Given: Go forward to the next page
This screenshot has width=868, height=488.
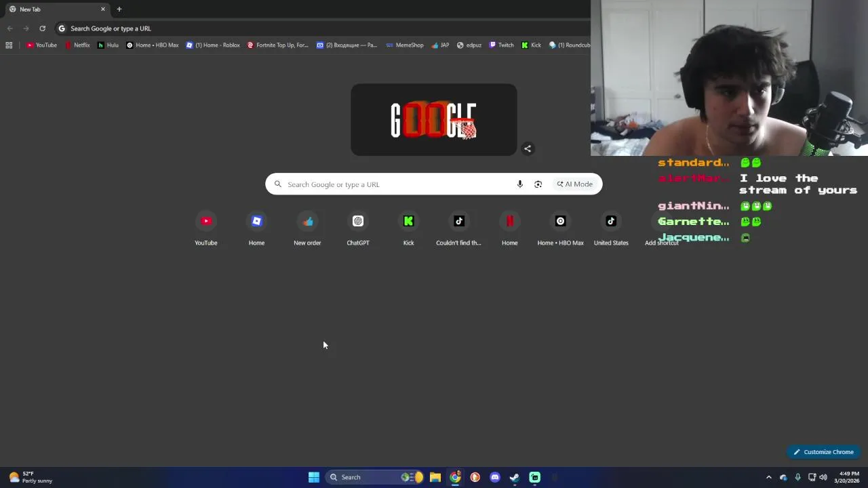Looking at the screenshot, I should click(26, 28).
